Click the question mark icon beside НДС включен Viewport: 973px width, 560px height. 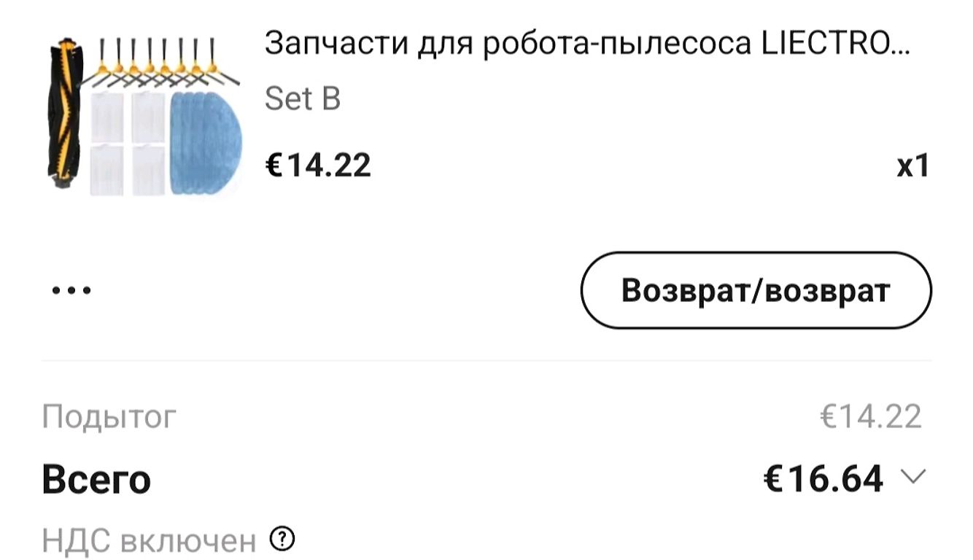pyautogui.click(x=282, y=539)
